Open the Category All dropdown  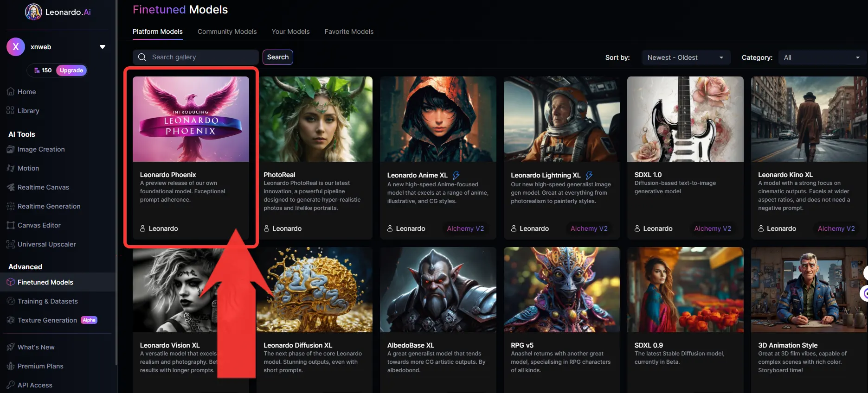click(821, 57)
